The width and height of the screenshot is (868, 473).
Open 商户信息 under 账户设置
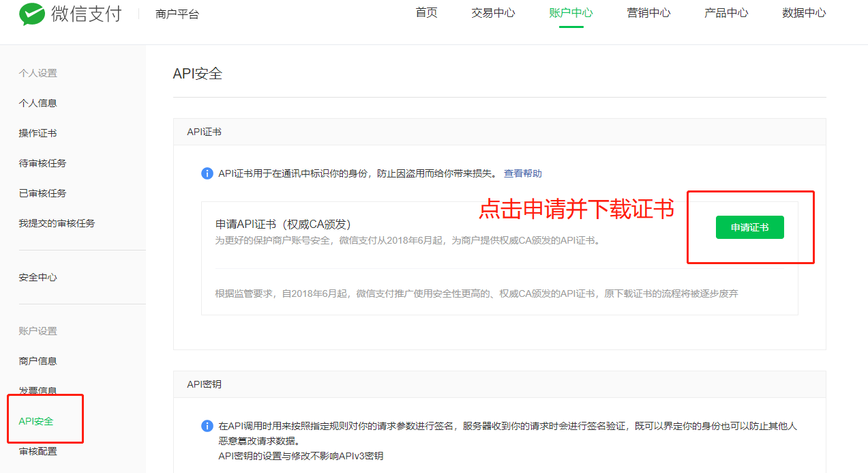pos(38,361)
